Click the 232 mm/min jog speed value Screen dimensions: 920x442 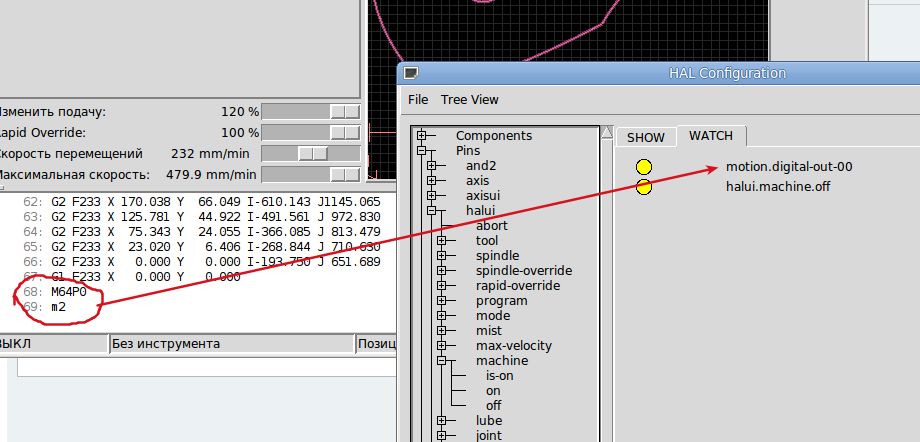pos(210,154)
